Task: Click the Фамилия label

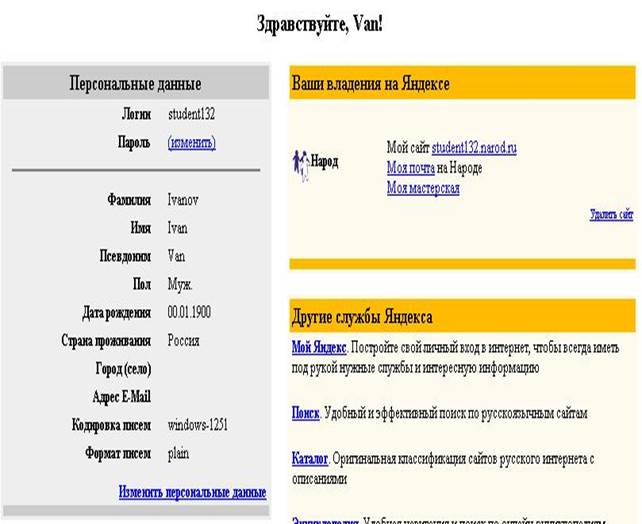Action: [129, 200]
